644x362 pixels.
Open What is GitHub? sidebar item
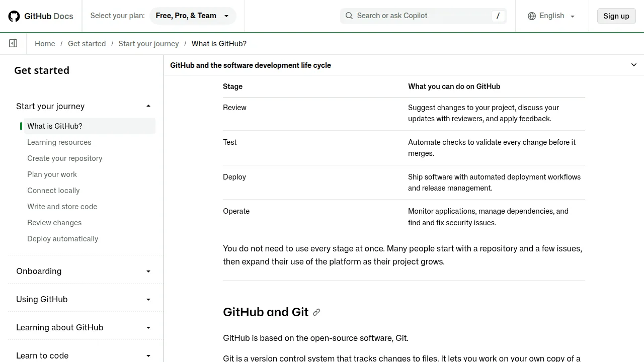(90, 126)
